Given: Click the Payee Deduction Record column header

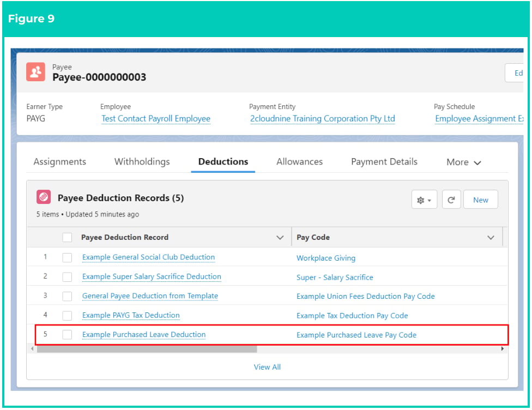Looking at the screenshot, I should 124,237.
